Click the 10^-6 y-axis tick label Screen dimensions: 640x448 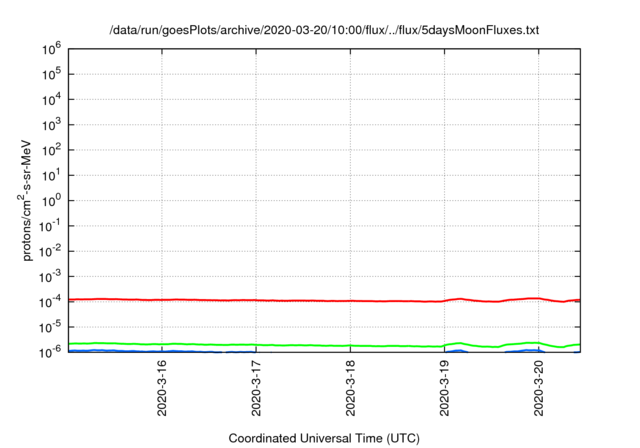[x=50, y=352]
